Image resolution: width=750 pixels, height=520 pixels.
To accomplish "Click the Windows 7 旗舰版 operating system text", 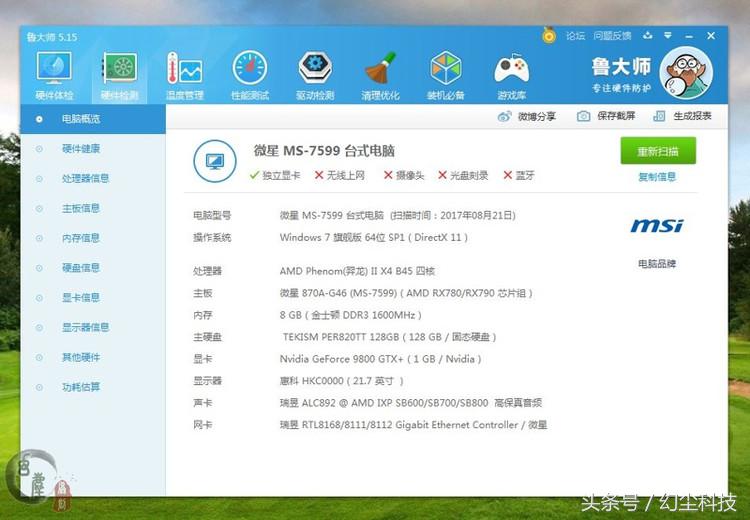I will click(374, 238).
